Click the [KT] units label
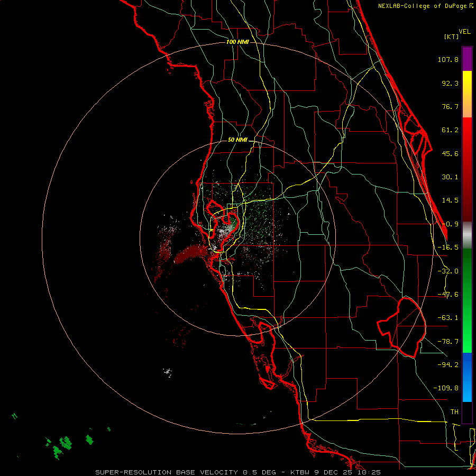Screen dimensions: 476x476 click(452, 36)
